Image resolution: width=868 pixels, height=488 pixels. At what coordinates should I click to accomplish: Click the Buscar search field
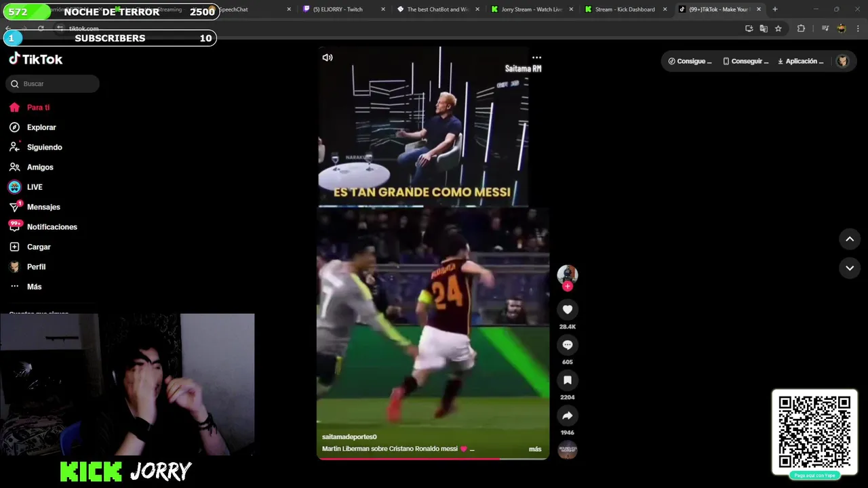pyautogui.click(x=53, y=83)
